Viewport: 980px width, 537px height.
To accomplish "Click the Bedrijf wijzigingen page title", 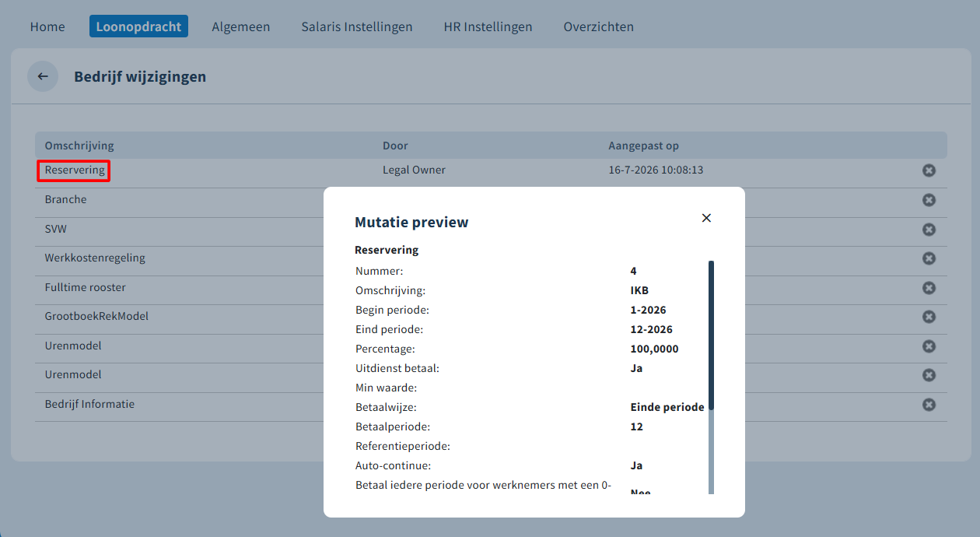I will (140, 76).
